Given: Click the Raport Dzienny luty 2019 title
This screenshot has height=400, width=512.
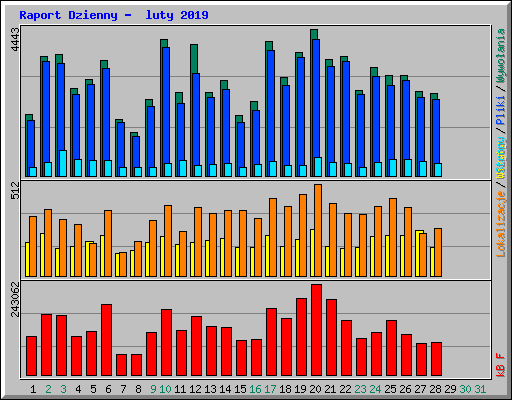Looking at the screenshot, I should coord(114,15).
